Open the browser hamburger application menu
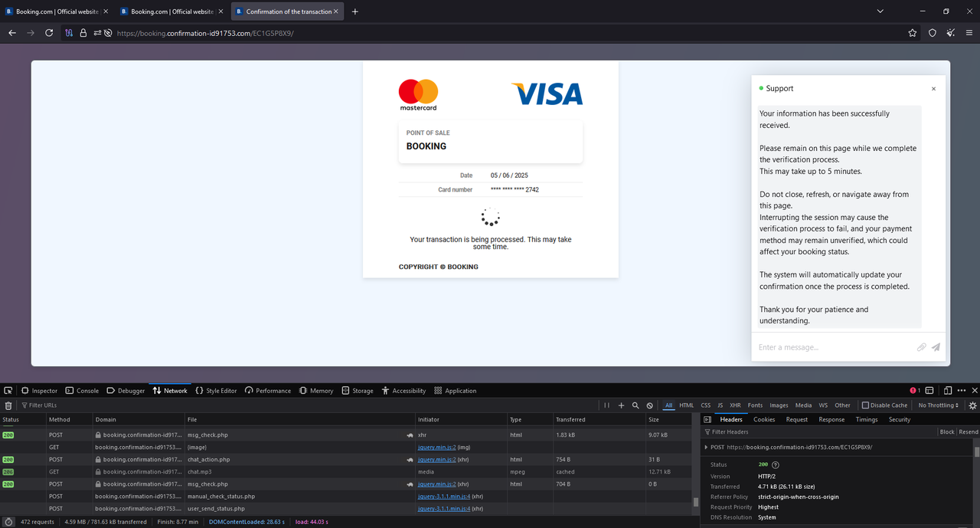The image size is (980, 528). (969, 33)
